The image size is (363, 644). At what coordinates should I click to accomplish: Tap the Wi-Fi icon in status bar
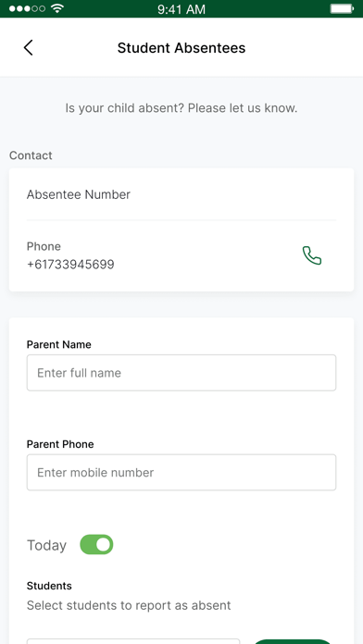57,8
